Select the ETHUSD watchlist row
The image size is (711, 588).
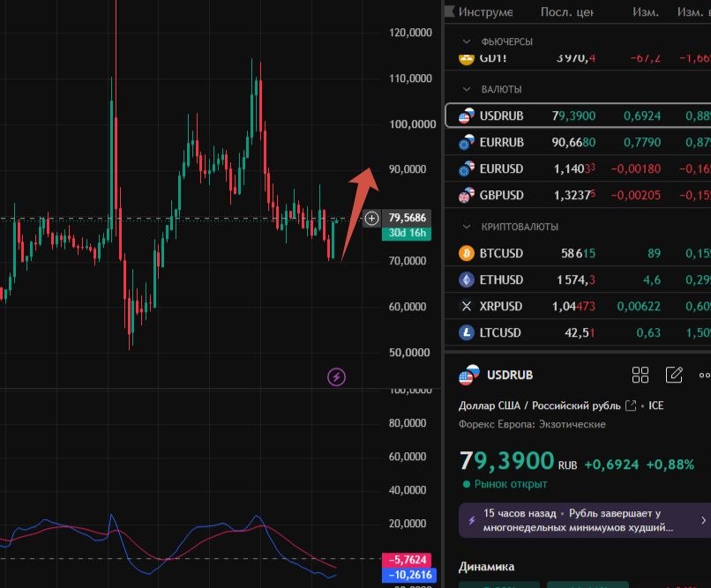click(578, 279)
